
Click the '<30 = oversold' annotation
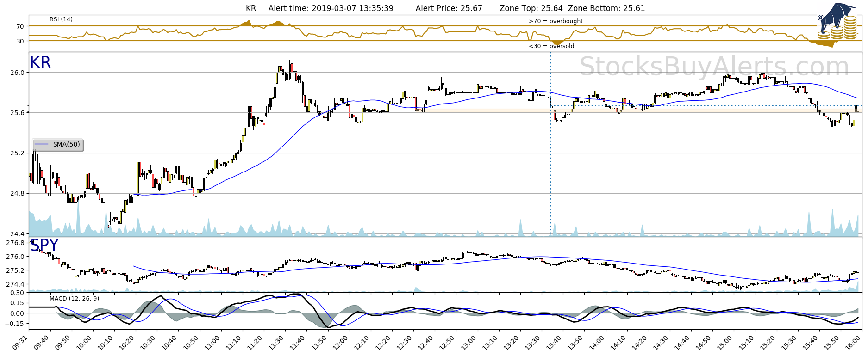(551, 46)
